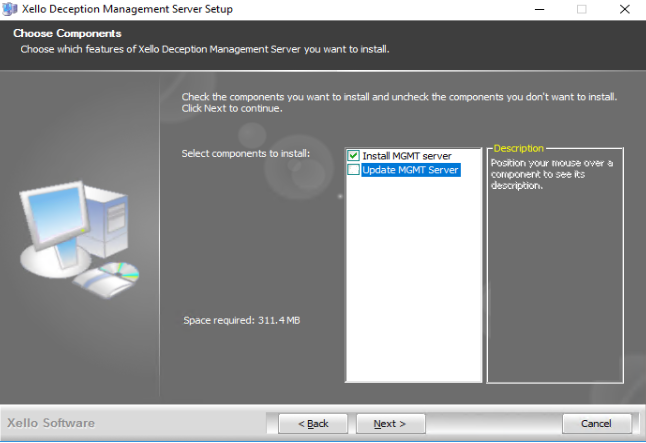Minimize the setup window
This screenshot has width=646, height=443.
[539, 9]
